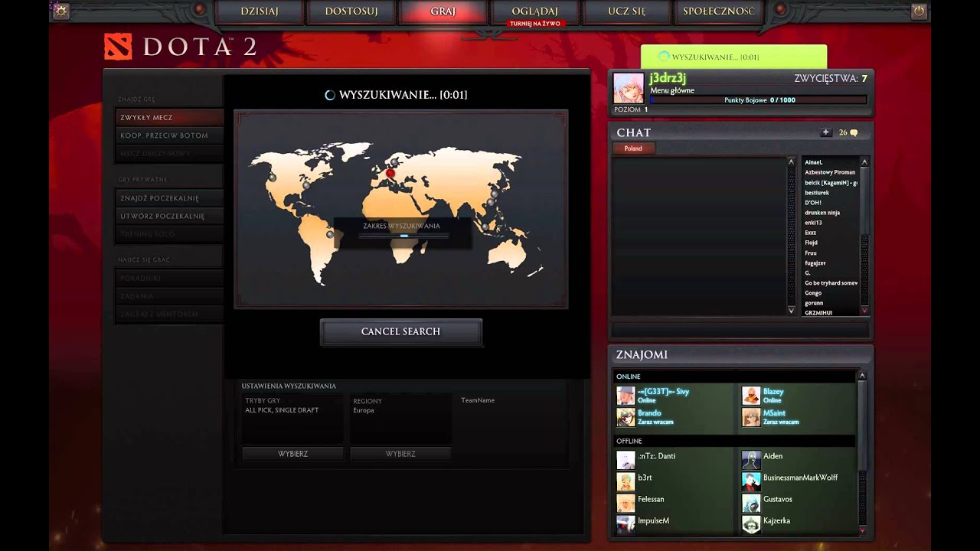980x551 pixels.
Task: Open the settings gear icon in top-left corner
Action: click(61, 11)
